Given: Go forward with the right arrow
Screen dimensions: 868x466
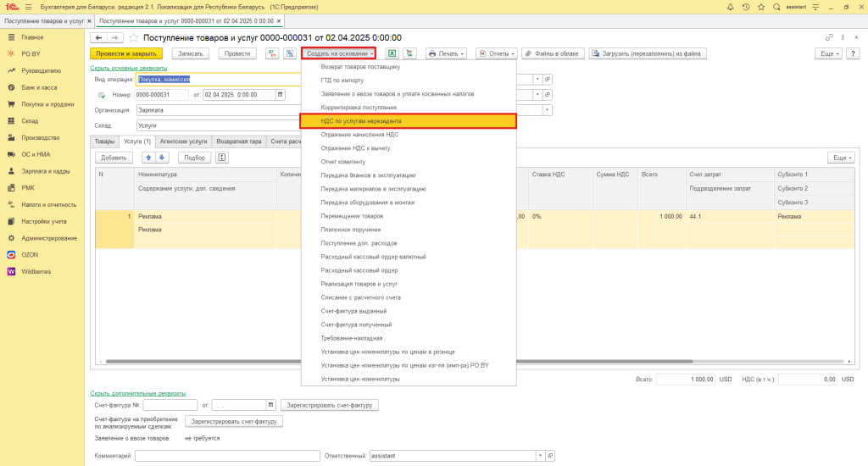Looking at the screenshot, I should coord(114,37).
